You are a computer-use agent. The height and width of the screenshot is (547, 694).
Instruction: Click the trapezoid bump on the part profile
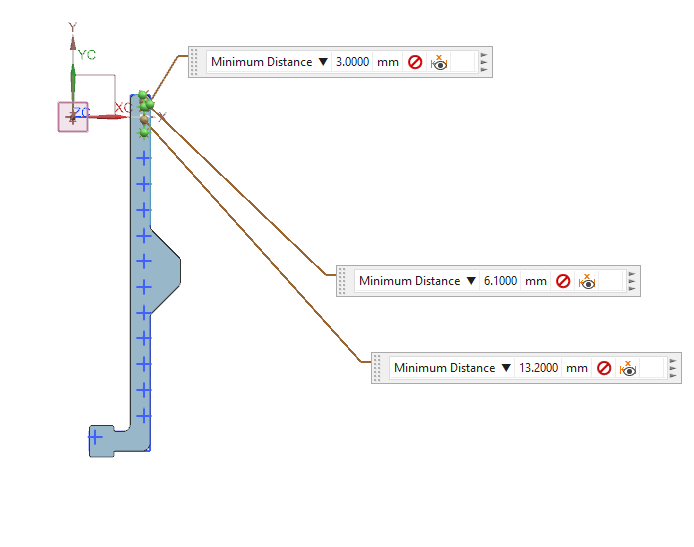coord(166,262)
